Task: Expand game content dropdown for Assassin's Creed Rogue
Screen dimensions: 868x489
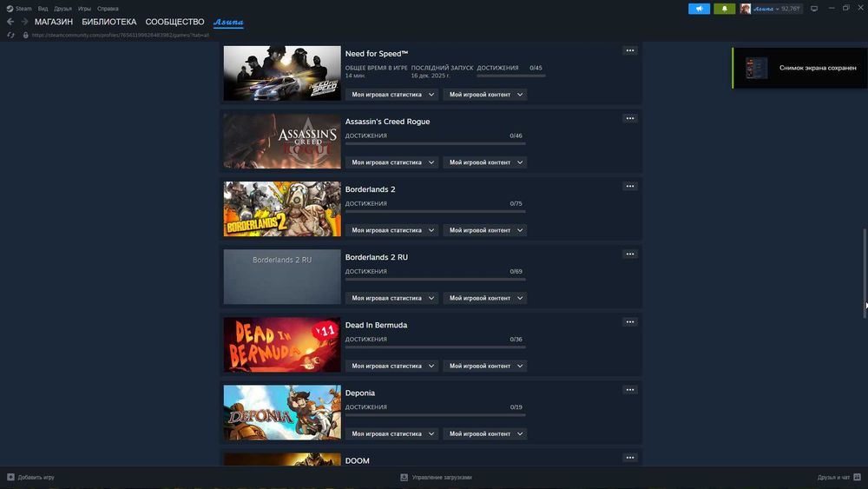Action: pos(485,162)
